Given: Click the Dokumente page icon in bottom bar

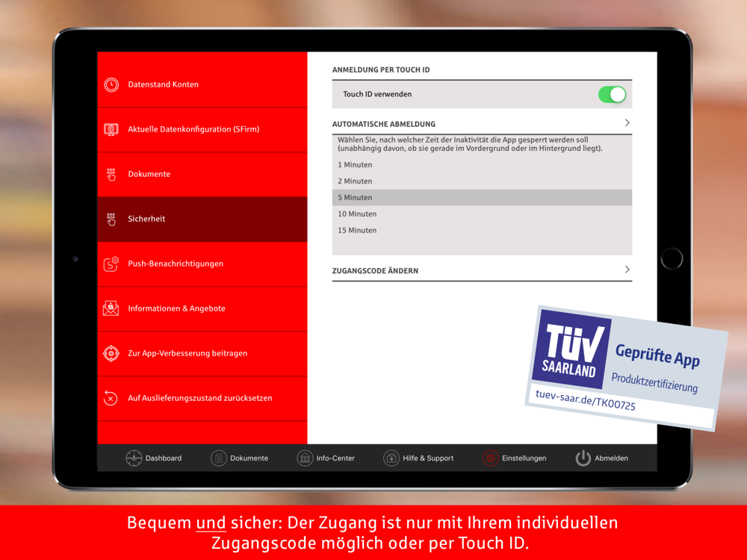Looking at the screenshot, I should tap(219, 458).
